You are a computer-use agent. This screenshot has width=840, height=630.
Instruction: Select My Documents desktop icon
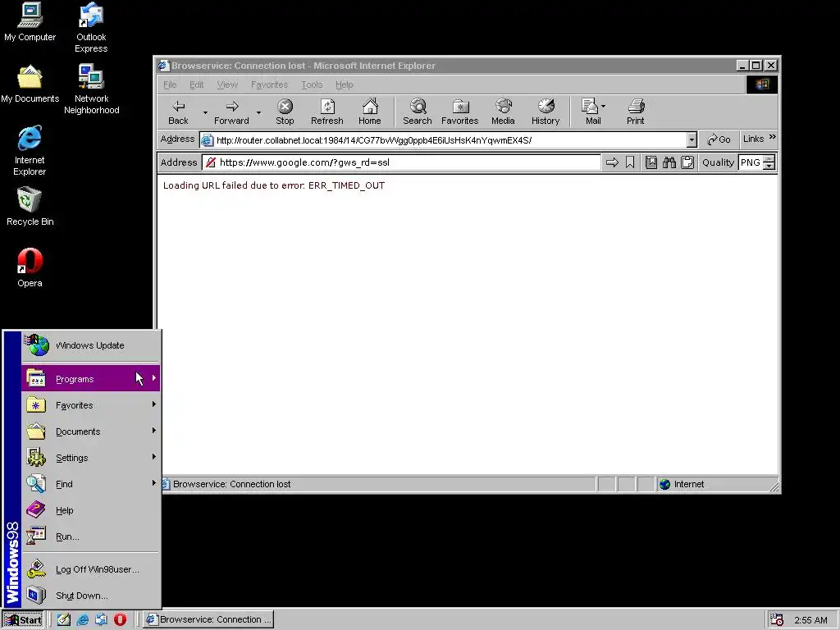click(x=30, y=84)
